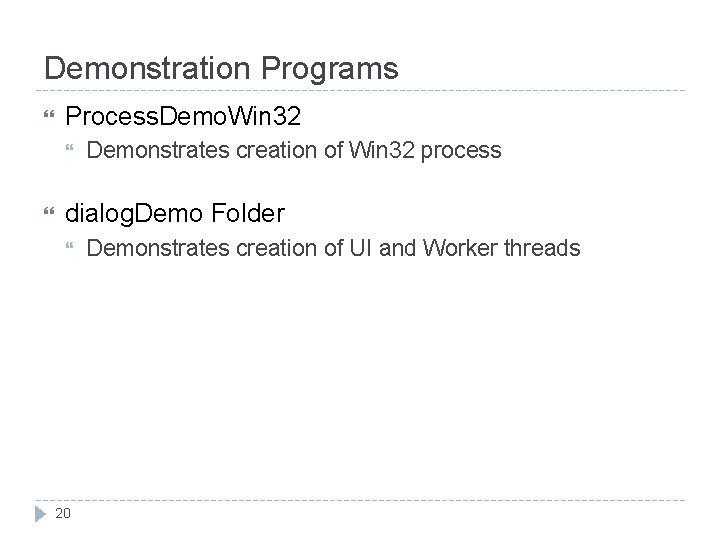Click the bullet beside dialog.Demo Folder
720x540 pixels.
[x=50, y=214]
